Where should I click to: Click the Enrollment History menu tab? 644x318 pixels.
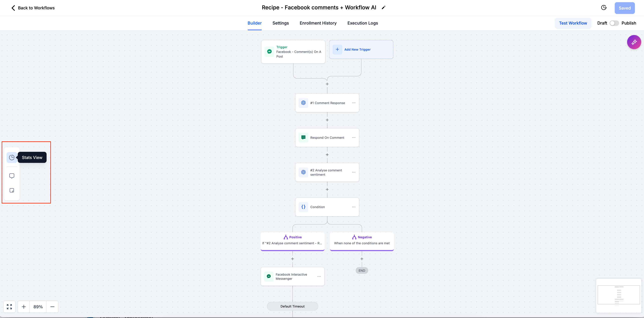tap(318, 23)
